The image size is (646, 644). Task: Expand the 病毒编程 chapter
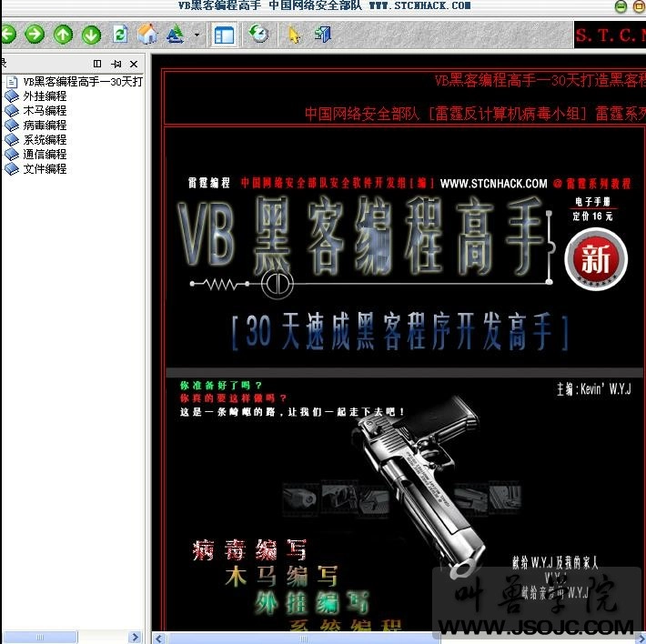pos(45,125)
